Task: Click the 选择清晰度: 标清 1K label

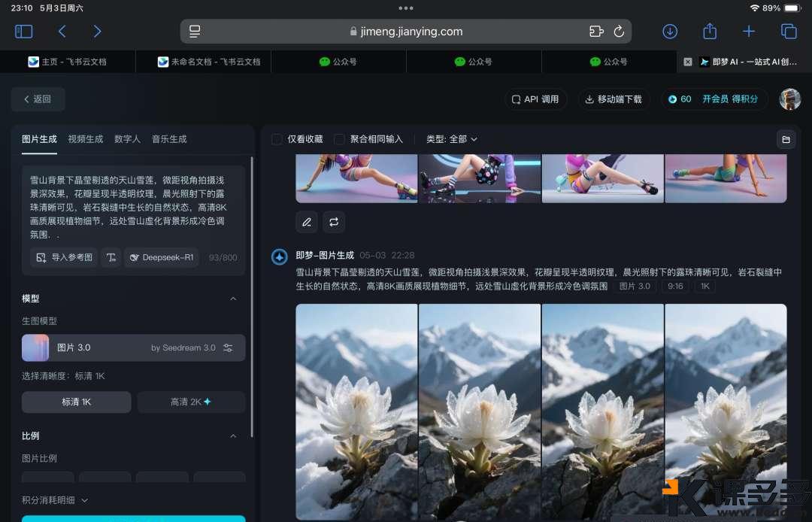Action: coord(63,376)
